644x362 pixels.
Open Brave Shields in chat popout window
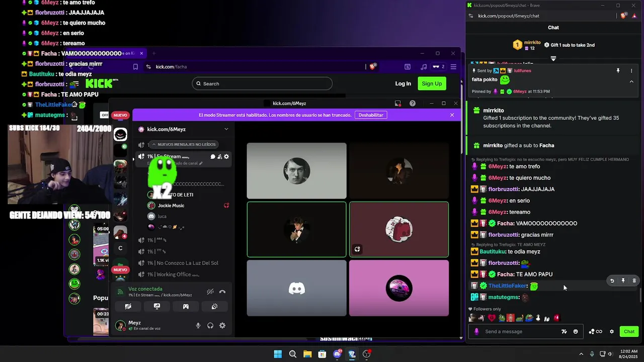(623, 16)
